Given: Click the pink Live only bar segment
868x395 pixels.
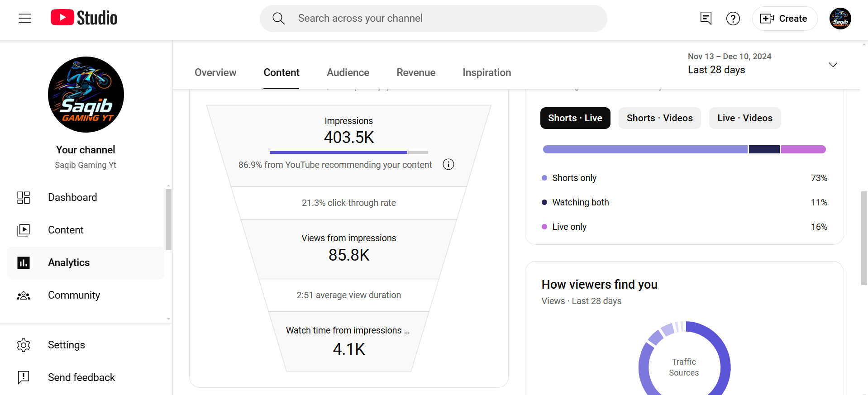Looking at the screenshot, I should pos(803,149).
